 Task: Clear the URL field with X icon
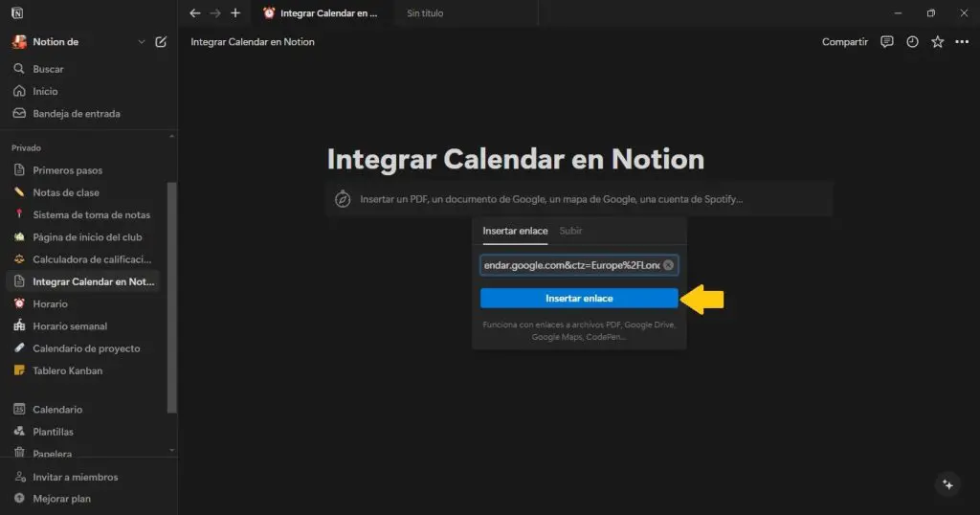[x=668, y=265]
